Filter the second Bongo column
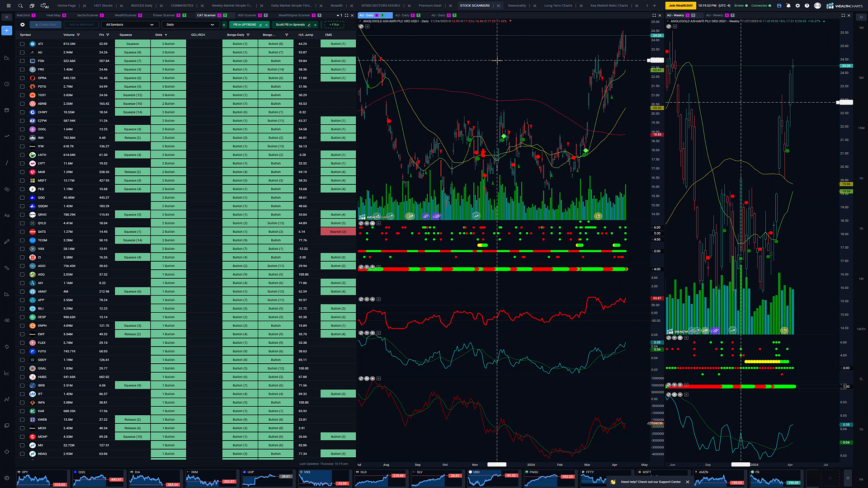Viewport: 868px width, 488px height. pyautogui.click(x=287, y=35)
